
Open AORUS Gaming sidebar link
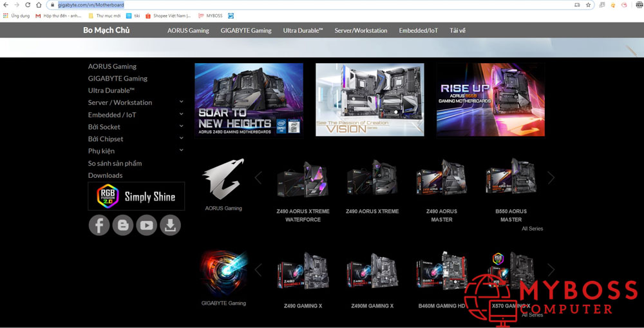tap(112, 66)
